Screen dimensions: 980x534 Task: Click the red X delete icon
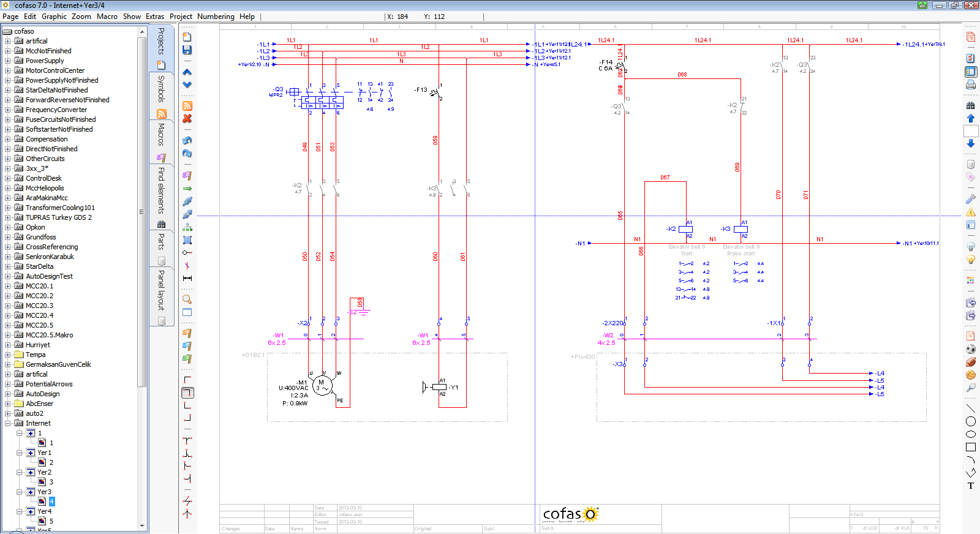(x=187, y=118)
